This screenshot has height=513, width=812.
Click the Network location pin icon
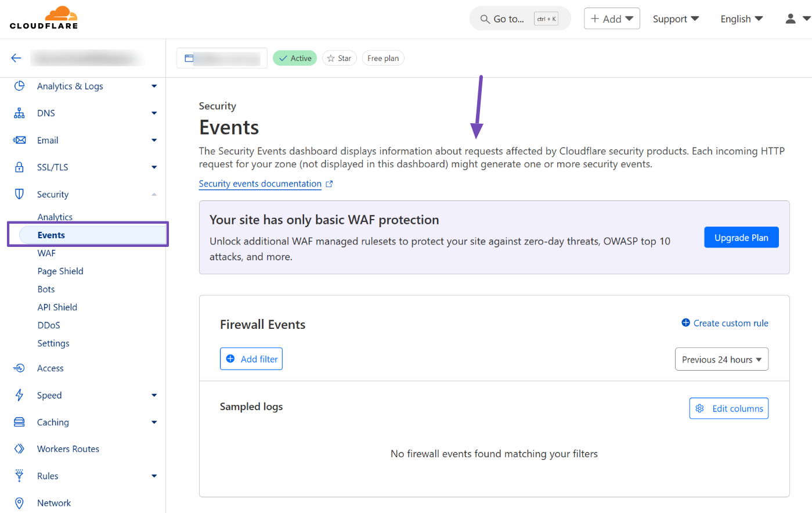pyautogui.click(x=19, y=503)
